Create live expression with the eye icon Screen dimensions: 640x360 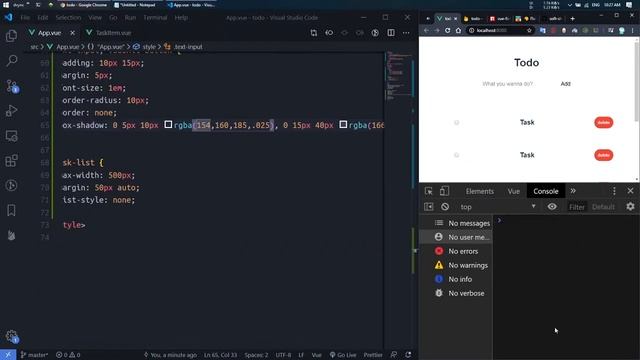(x=552, y=207)
